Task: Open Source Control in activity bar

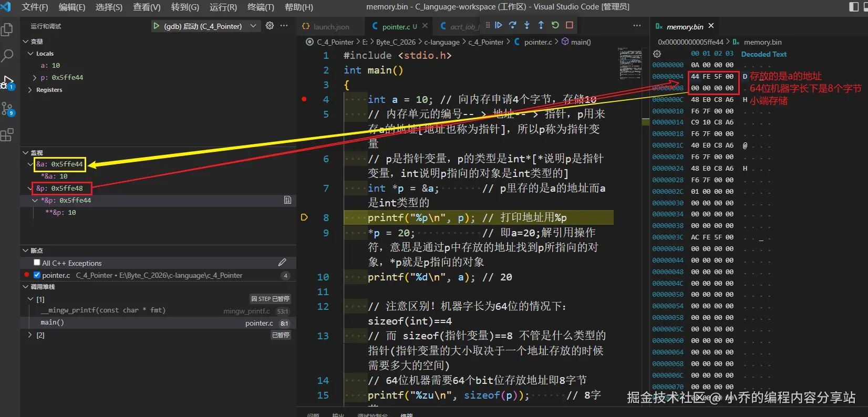Action: pos(7,109)
